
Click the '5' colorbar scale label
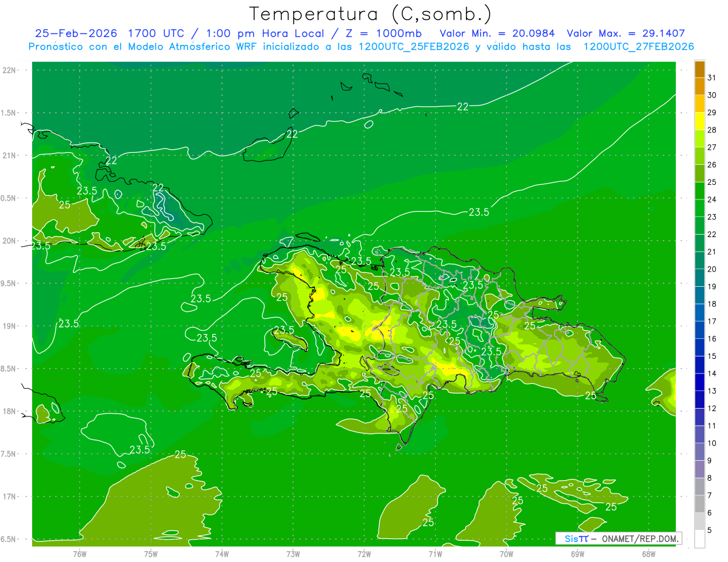(x=710, y=530)
